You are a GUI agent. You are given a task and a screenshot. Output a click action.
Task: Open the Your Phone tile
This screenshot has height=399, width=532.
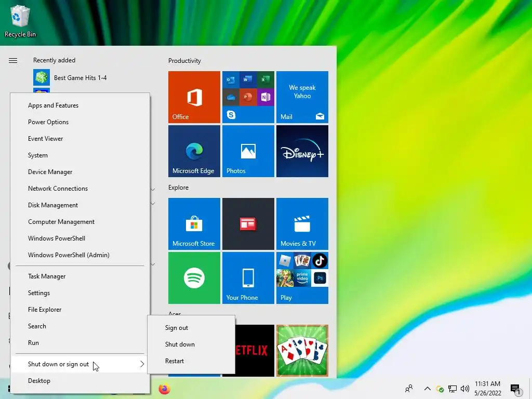click(x=248, y=278)
